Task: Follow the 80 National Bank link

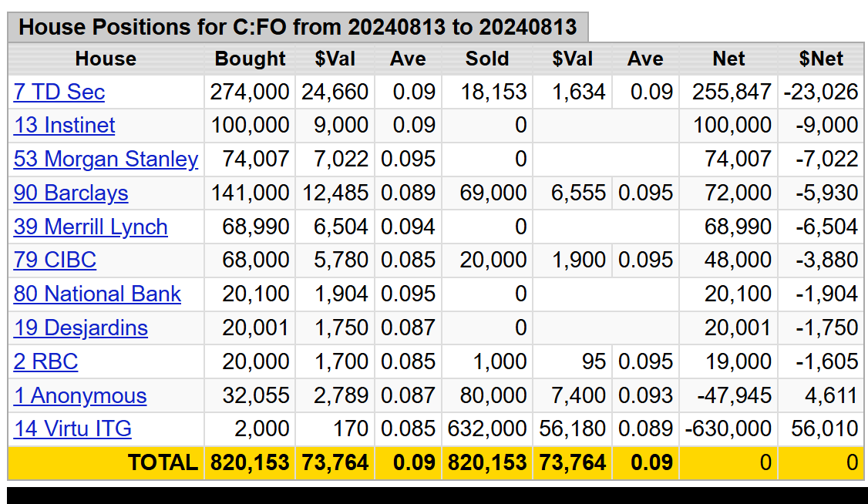Action: (97, 294)
